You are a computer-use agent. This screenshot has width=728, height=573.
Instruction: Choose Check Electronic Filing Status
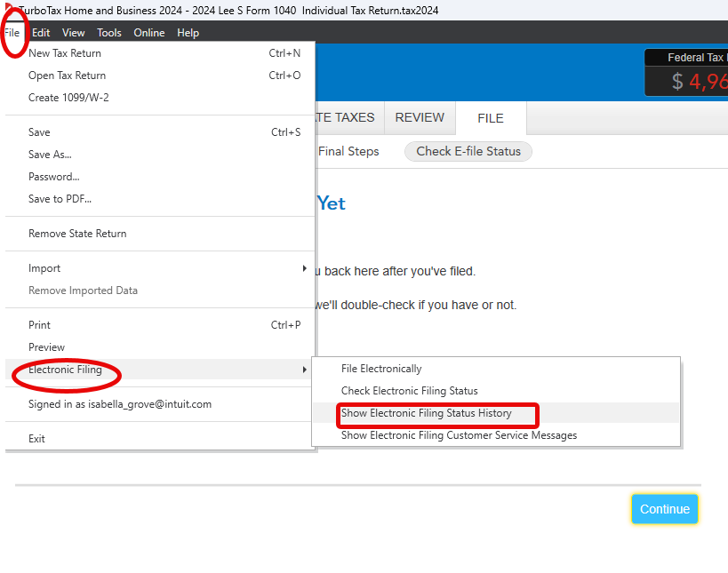tap(496, 391)
